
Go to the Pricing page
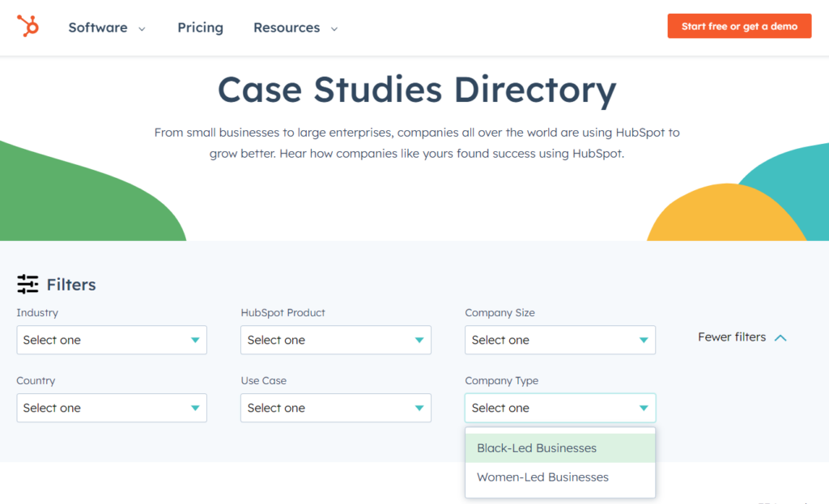point(200,28)
